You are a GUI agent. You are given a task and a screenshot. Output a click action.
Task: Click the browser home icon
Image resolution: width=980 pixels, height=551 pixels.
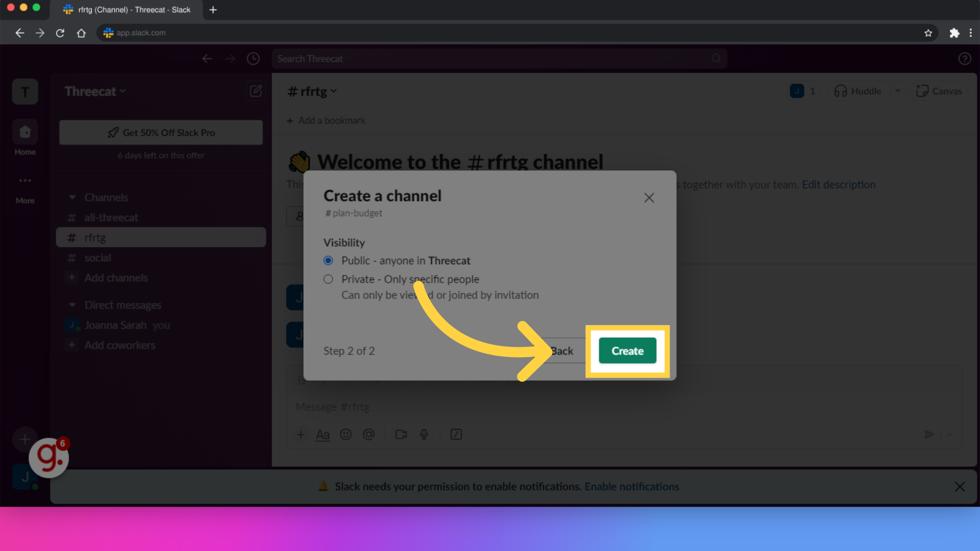click(81, 33)
